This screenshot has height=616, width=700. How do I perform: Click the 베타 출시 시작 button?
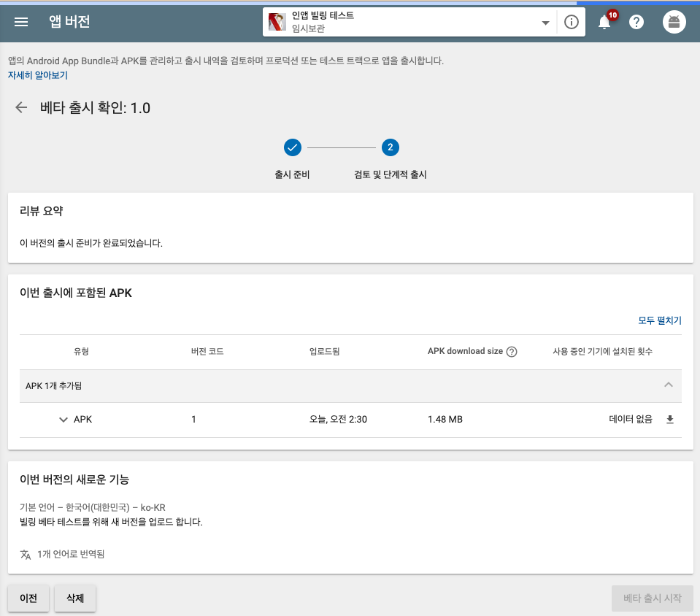point(653,598)
